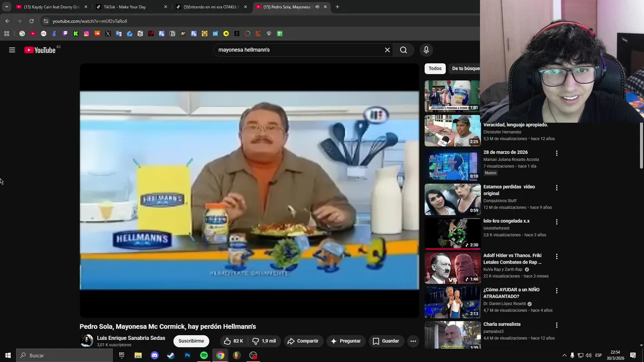The height and width of the screenshot is (362, 644).
Task: Open the 2:25 duration video thumbnail
Action: click(x=452, y=131)
